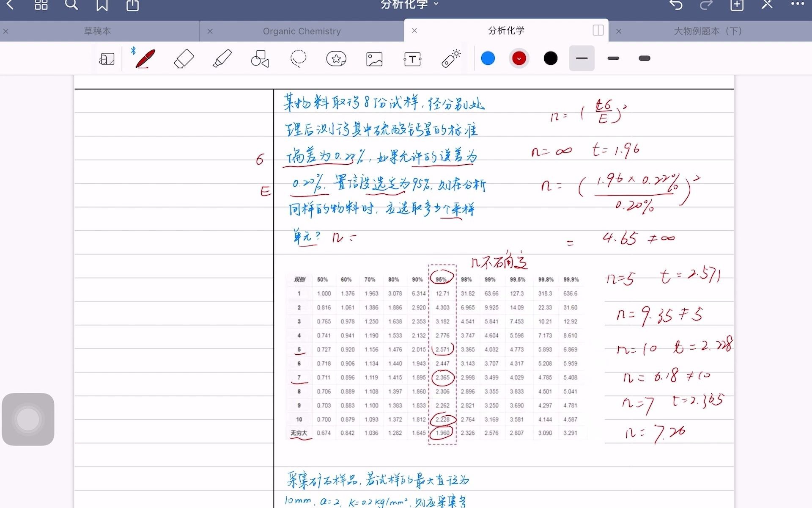Screen dimensions: 812x508
Task: Open the Elements sticker tool
Action: pos(336,59)
